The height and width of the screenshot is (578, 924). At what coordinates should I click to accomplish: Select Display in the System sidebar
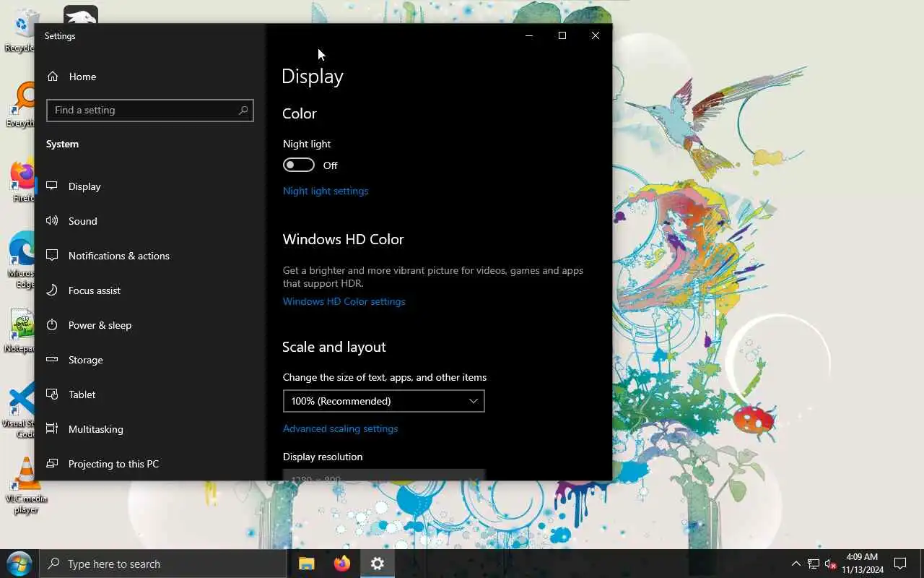(150, 186)
